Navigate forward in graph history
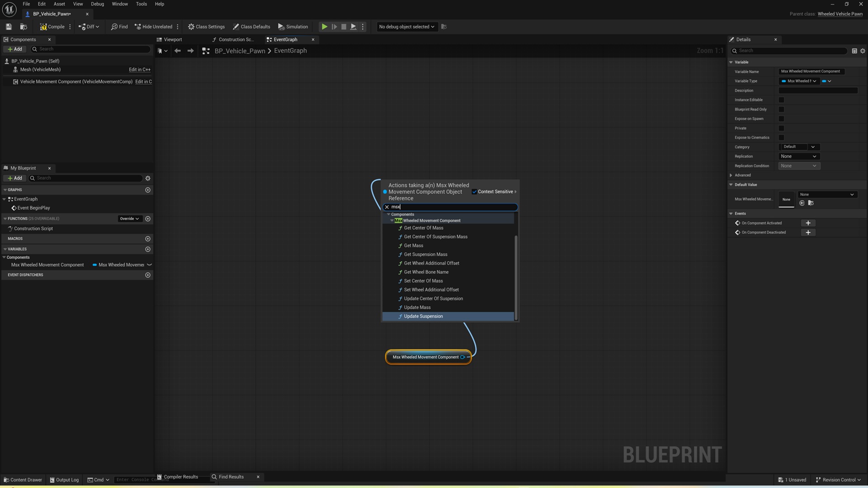Viewport: 868px width, 488px height. point(190,51)
